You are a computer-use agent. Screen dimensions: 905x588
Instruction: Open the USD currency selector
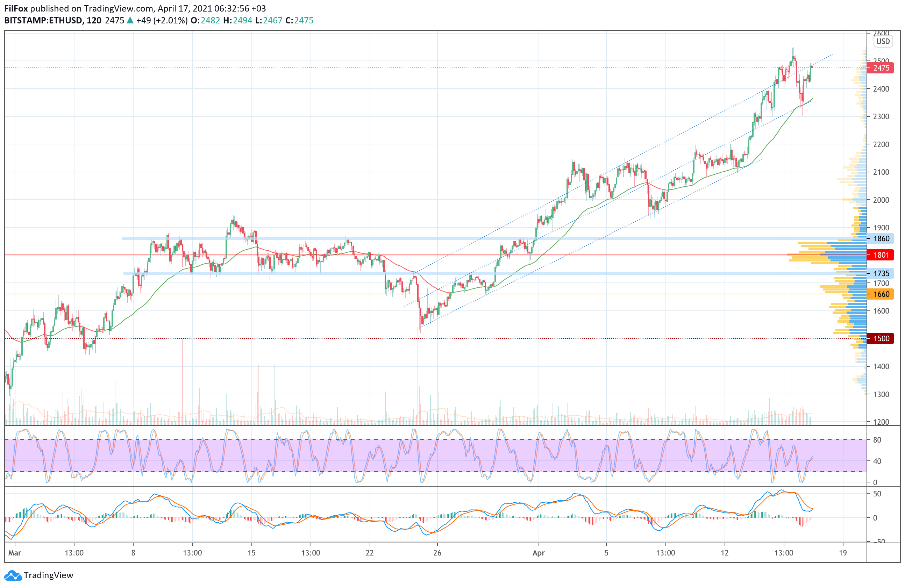pos(883,42)
